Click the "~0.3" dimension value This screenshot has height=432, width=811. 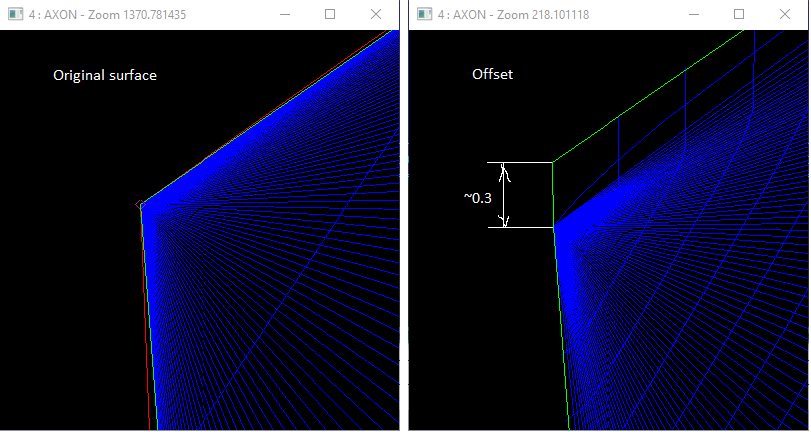477,198
